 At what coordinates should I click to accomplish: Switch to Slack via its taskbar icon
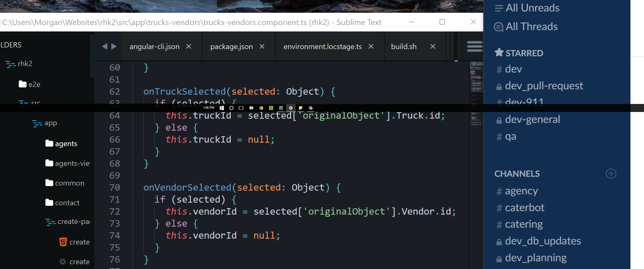click(291, 108)
